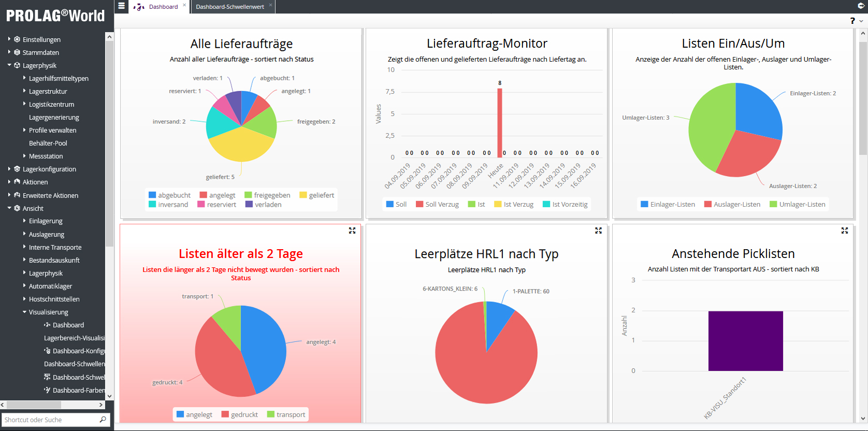Image resolution: width=868 pixels, height=431 pixels.
Task: Click the Erweiterte Aktionen icon
Action: pos(17,195)
